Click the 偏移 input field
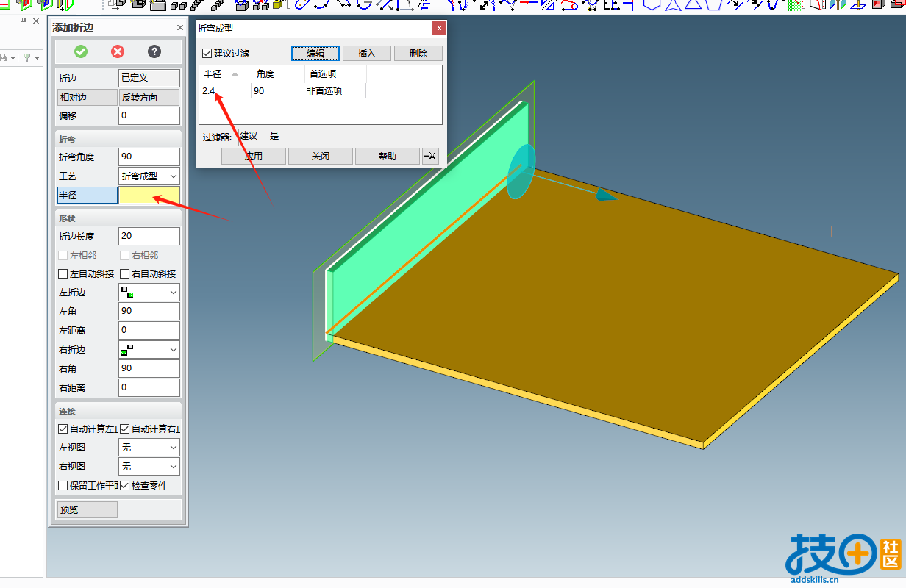 click(149, 115)
